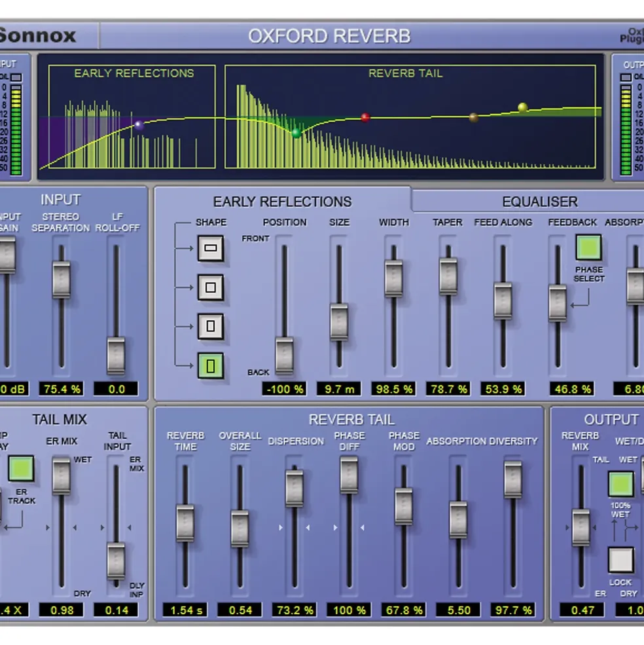644x645 pixels.
Task: Click the Early Reflections graph heading
Action: (x=134, y=73)
